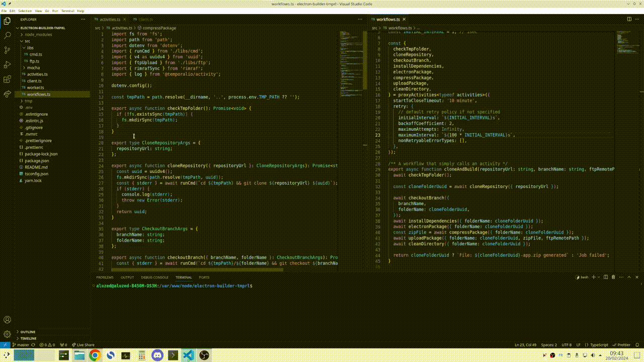Switch to the Output panel tab
644x362 pixels.
127,277
